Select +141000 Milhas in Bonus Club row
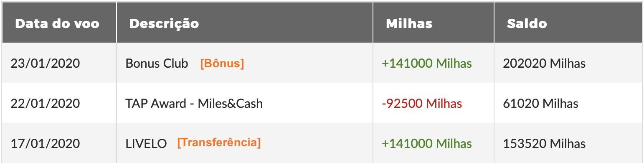This screenshot has height=163, width=644. coord(427,64)
